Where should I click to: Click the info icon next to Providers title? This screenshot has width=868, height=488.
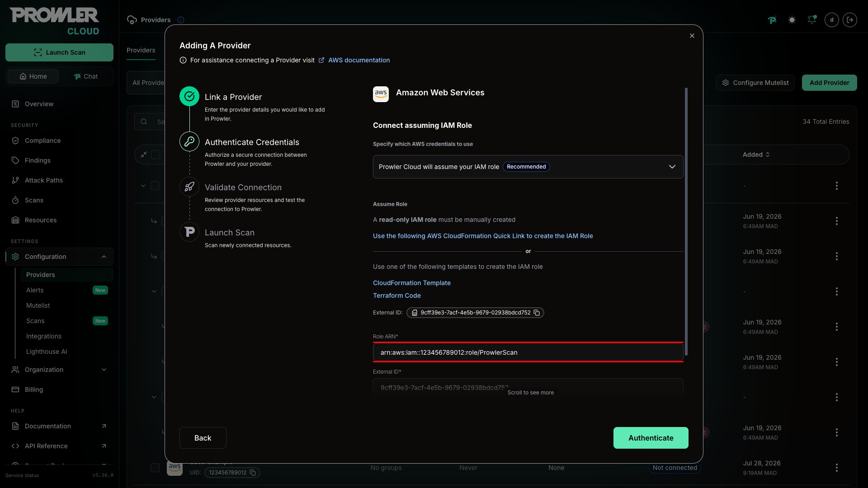[181, 20]
